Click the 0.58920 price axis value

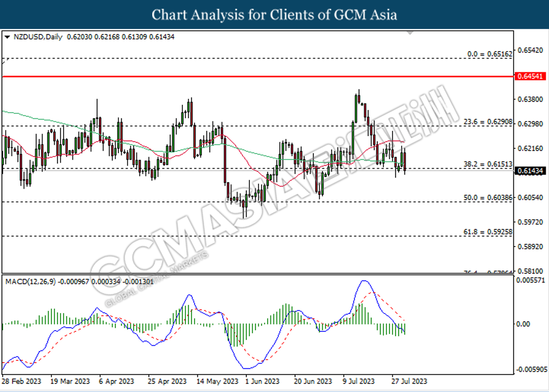530,246
